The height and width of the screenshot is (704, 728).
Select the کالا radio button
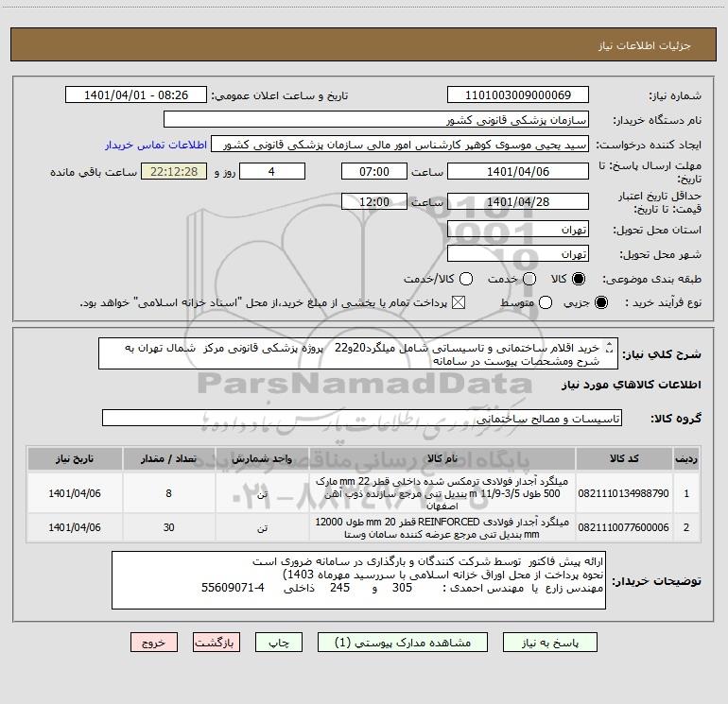[x=579, y=279]
